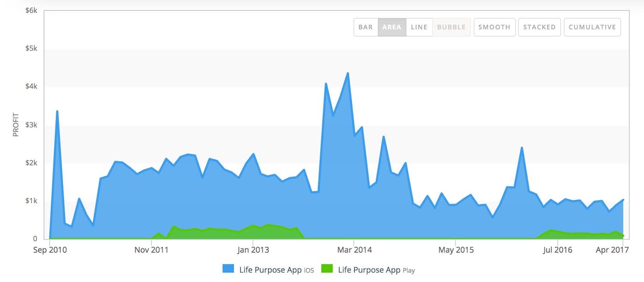Select the AREA chart type

coord(391,27)
